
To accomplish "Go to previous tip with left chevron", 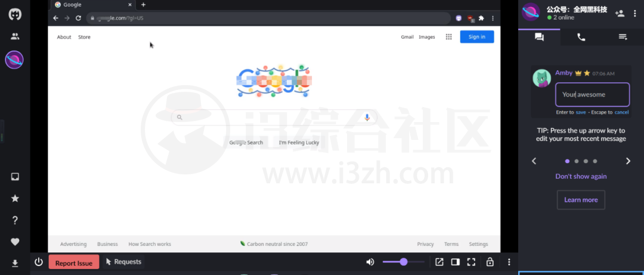I will click(534, 161).
